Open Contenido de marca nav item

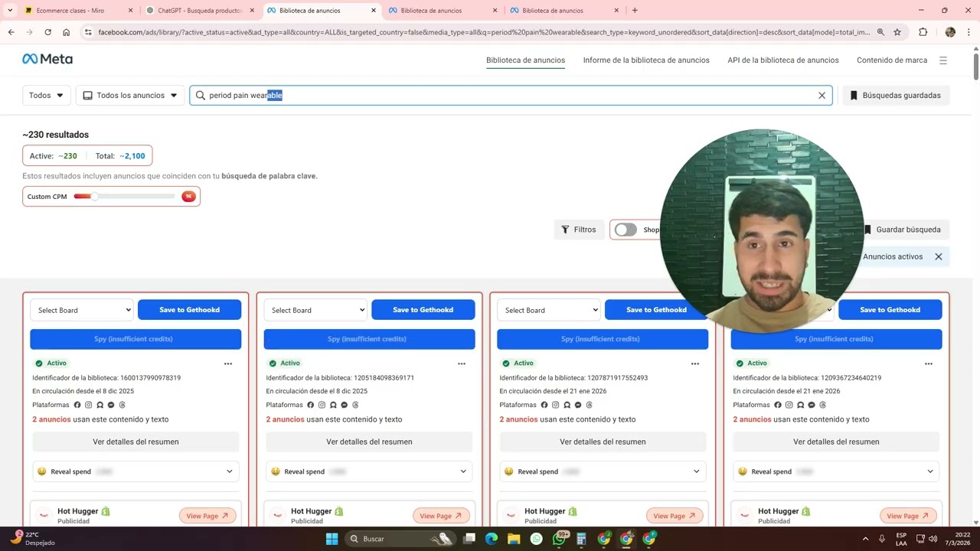[x=892, y=60]
